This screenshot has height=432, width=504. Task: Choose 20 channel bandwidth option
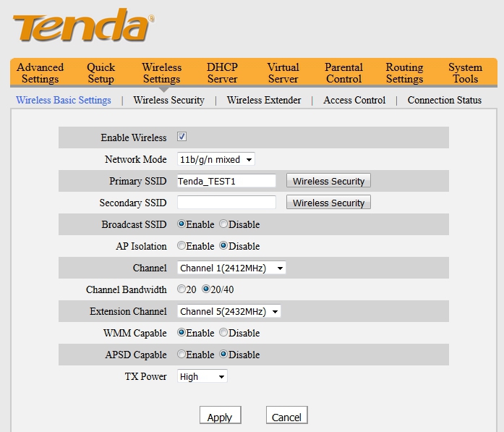point(181,289)
